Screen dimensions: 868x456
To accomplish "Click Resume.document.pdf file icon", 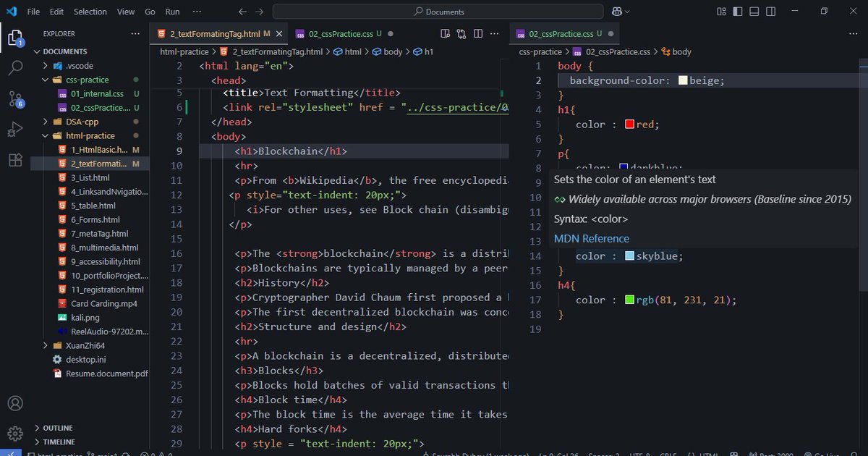I will click(x=57, y=373).
